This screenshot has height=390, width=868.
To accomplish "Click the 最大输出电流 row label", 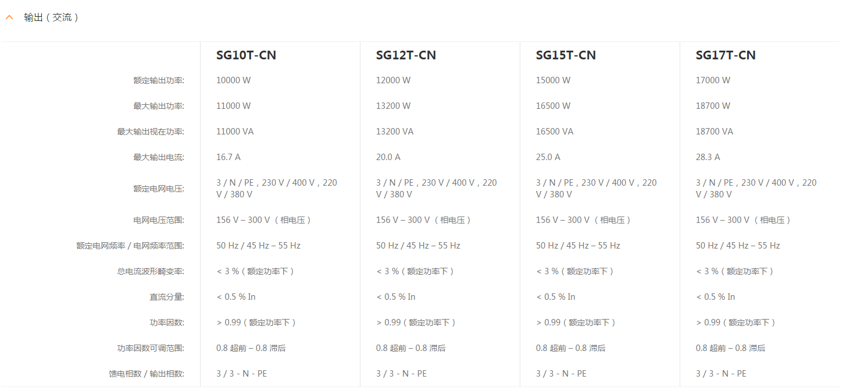I will coord(159,157).
